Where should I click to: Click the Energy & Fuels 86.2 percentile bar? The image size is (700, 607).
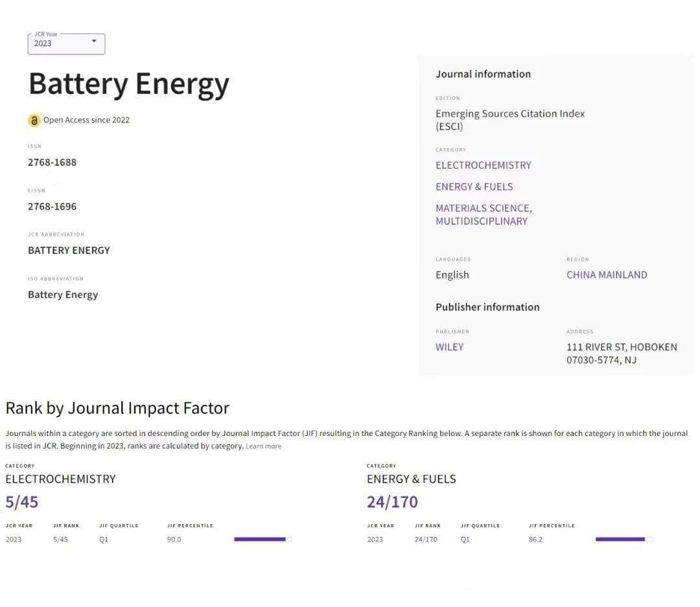coord(624,539)
